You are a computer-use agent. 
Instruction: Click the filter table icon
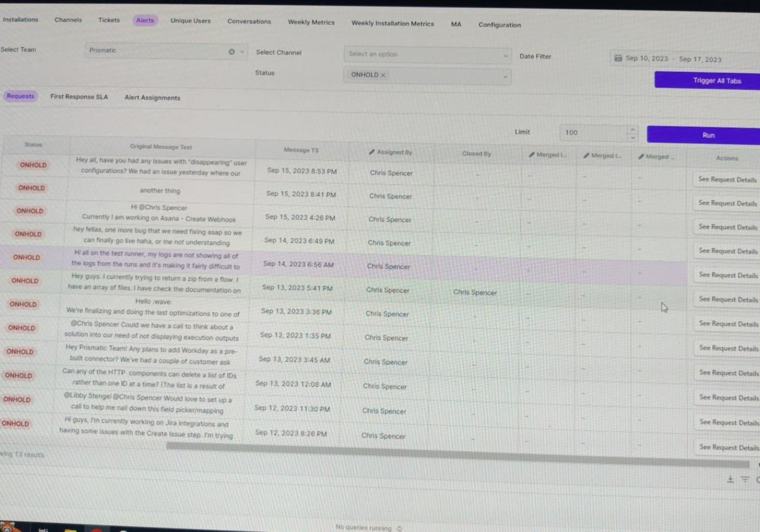(x=745, y=480)
